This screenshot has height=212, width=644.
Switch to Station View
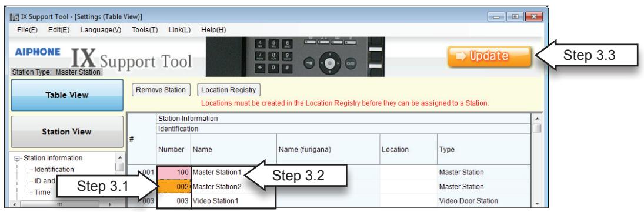coord(67,132)
